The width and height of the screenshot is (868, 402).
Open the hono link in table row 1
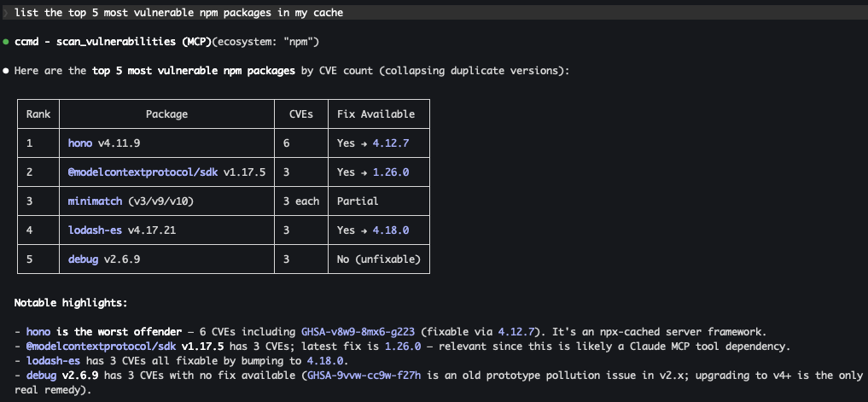(80, 143)
